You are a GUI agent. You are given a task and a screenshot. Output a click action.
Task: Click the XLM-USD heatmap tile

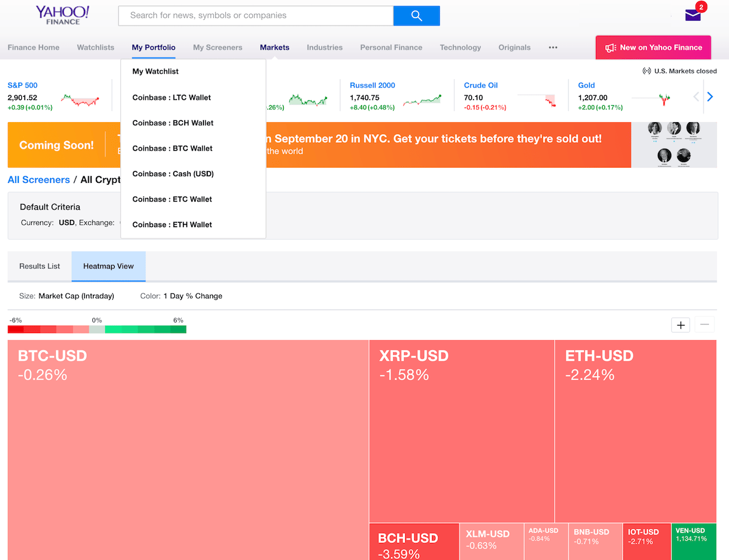click(491, 542)
